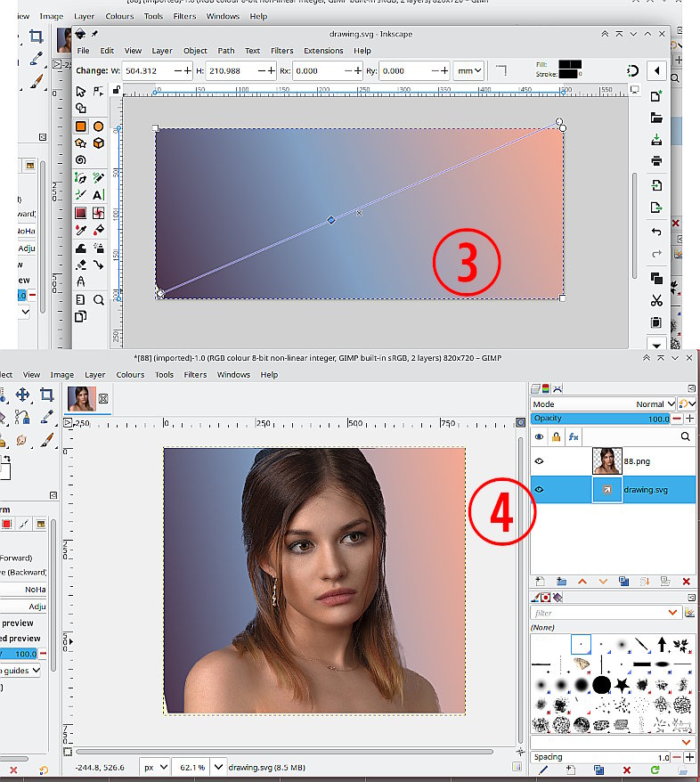Toggle header eye visibility in Layers panel

(539, 437)
